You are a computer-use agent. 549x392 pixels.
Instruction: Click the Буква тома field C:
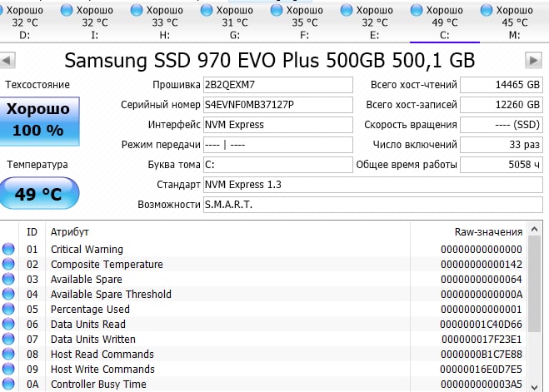[278, 165]
